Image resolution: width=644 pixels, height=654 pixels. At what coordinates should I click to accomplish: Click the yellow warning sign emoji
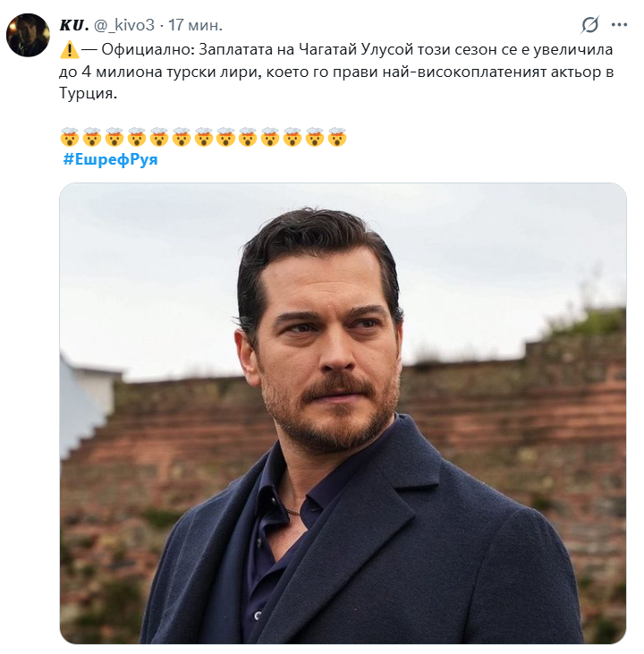click(x=69, y=51)
